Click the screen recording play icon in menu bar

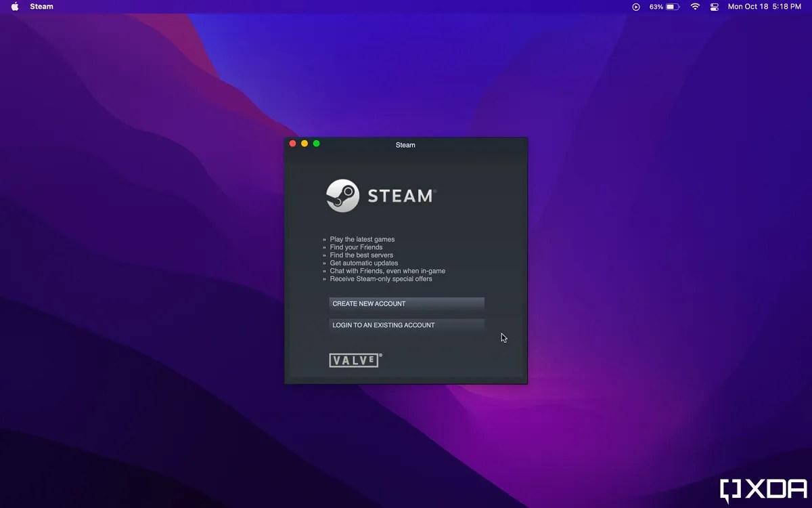[636, 7]
